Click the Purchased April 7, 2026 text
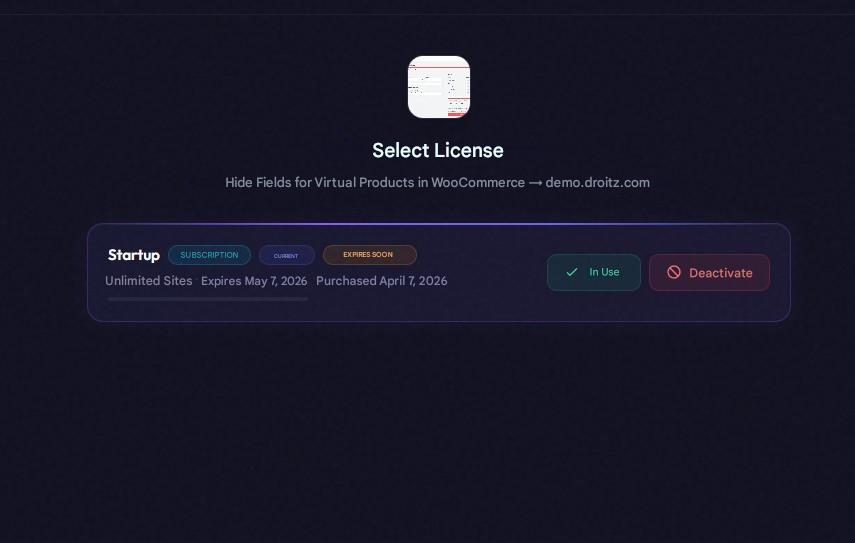 coord(382,281)
